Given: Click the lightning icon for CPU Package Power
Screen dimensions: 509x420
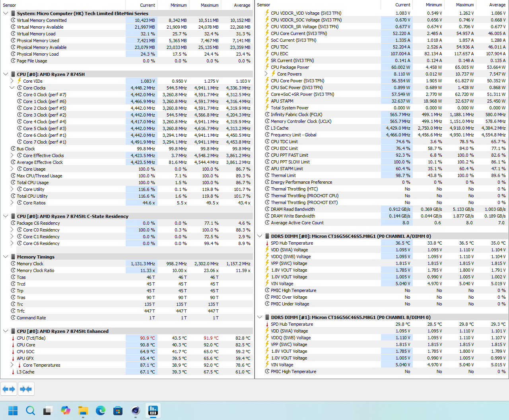Looking at the screenshot, I should [267, 67].
